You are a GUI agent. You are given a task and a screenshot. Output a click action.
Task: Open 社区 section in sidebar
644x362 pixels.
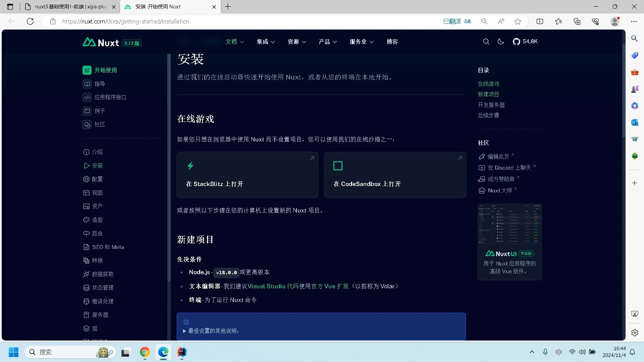[94, 124]
